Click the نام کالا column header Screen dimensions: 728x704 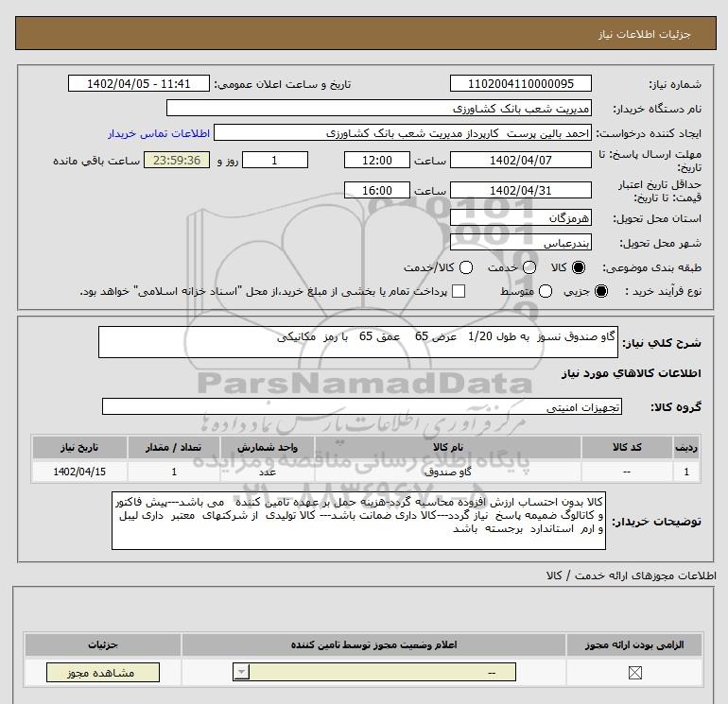(448, 447)
